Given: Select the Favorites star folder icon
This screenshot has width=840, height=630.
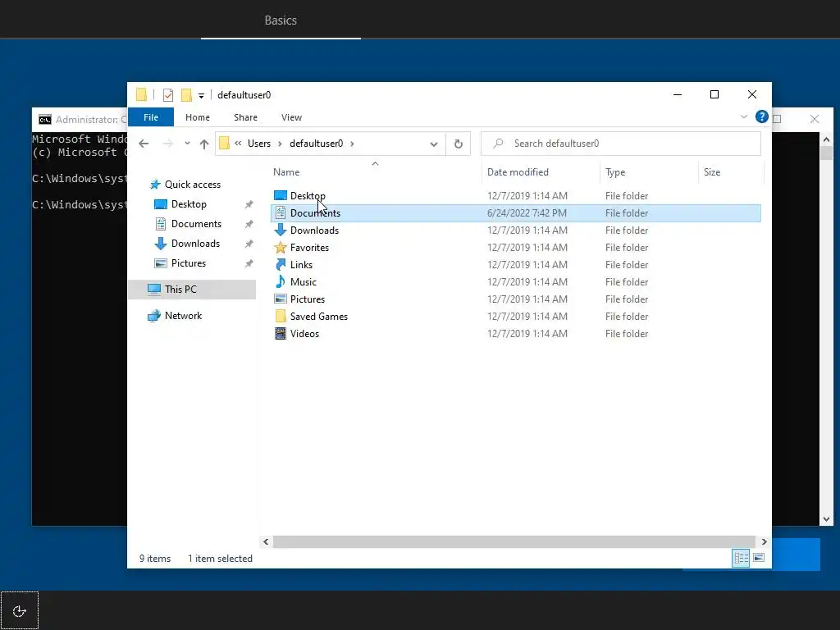Looking at the screenshot, I should point(281,248).
